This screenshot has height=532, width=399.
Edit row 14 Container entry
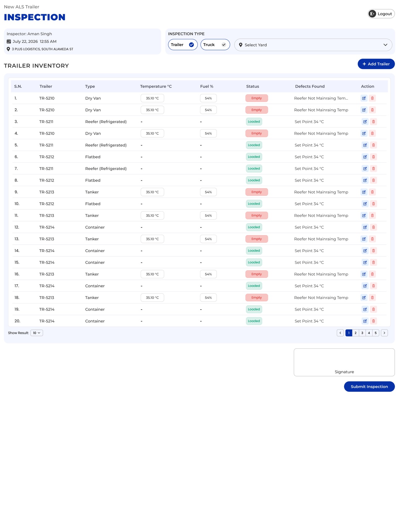pos(365,251)
